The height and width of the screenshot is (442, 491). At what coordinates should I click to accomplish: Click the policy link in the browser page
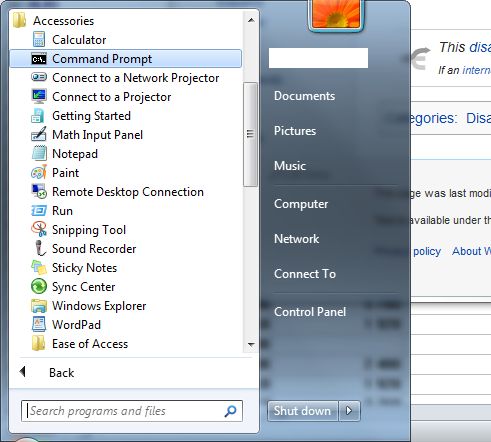pos(427,251)
